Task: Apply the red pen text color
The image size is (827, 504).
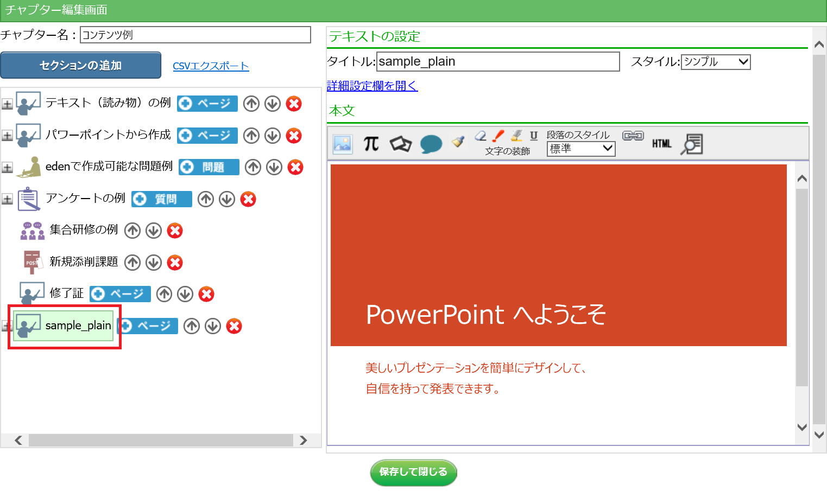Action: click(498, 136)
